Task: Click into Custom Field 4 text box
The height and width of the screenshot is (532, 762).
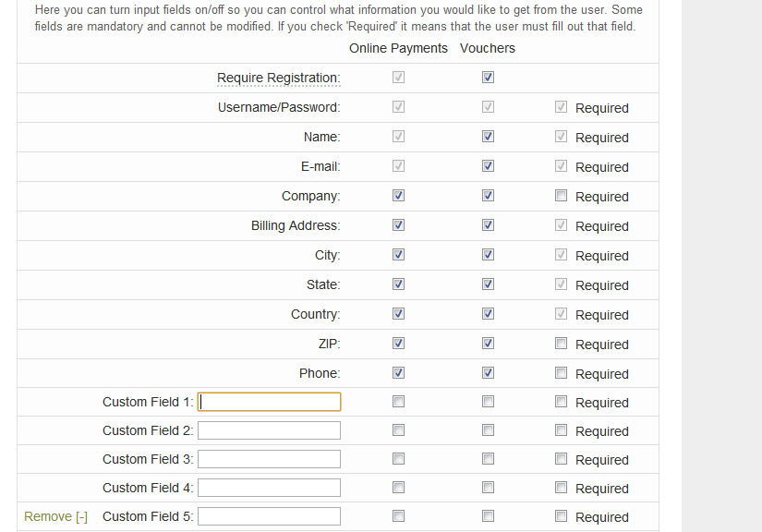Action: click(x=270, y=488)
